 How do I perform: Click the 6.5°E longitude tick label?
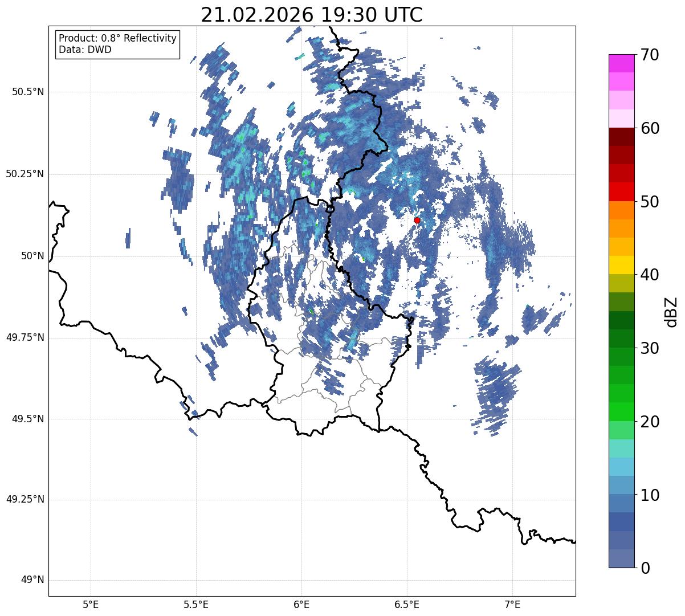pyautogui.click(x=407, y=604)
